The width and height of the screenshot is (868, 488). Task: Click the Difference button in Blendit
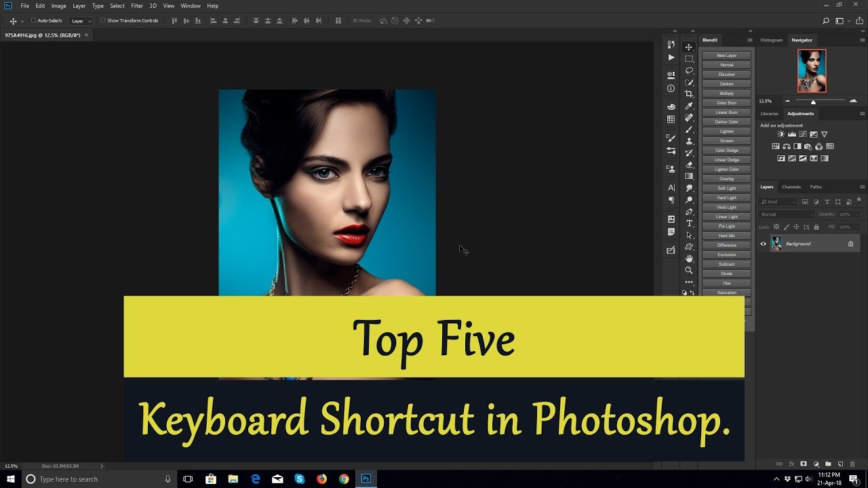[726, 245]
